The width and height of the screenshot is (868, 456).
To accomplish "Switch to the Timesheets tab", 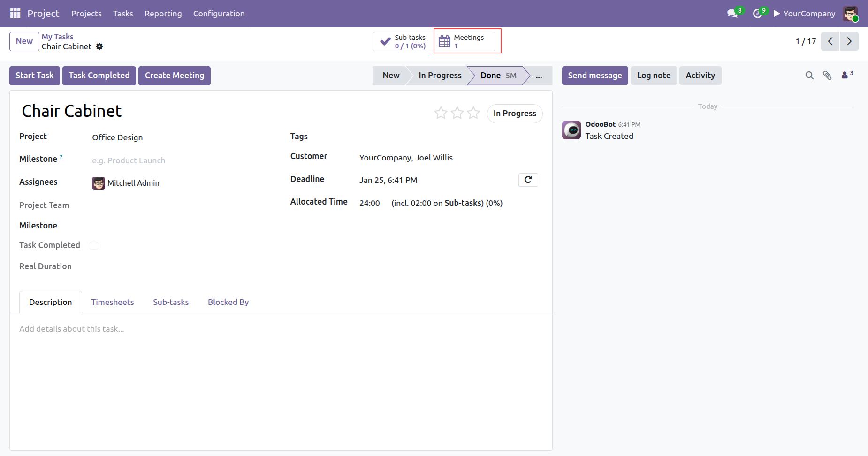I will (112, 302).
